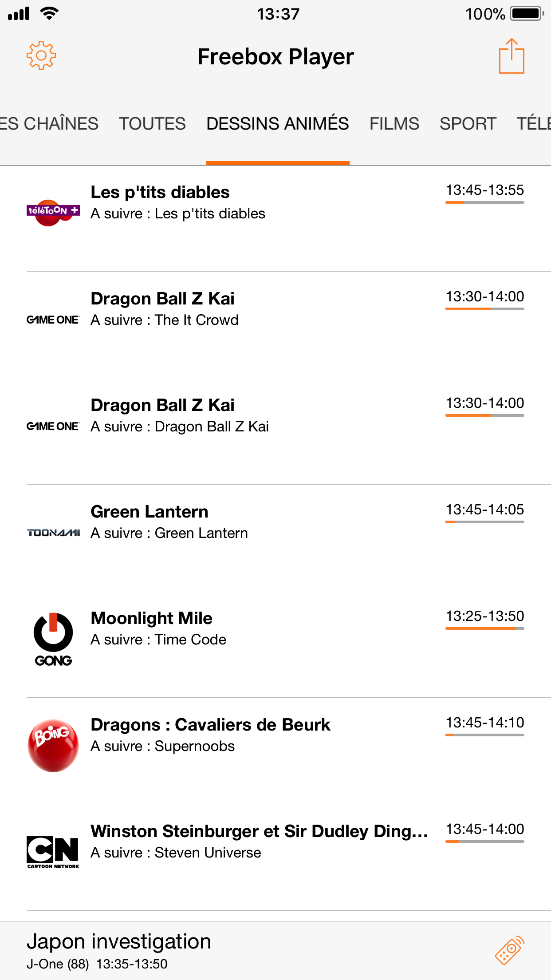Tap the Green Lantern progress bar
This screenshot has height=980, width=551.
[484, 522]
